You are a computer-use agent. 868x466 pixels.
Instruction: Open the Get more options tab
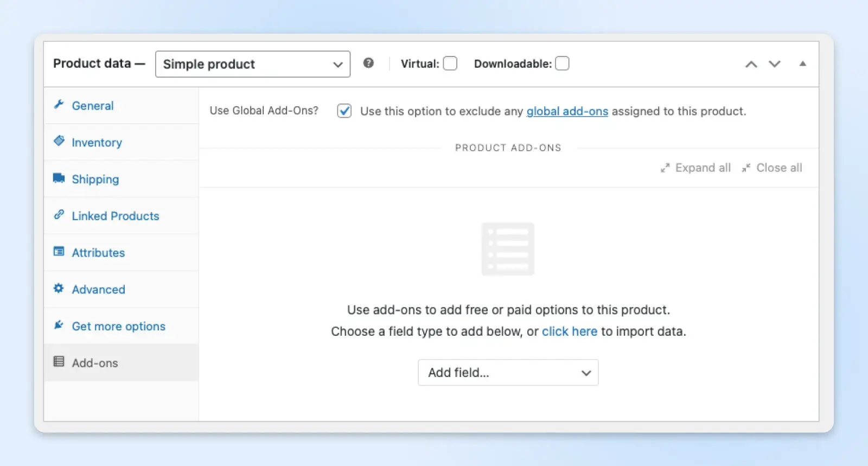click(x=118, y=326)
